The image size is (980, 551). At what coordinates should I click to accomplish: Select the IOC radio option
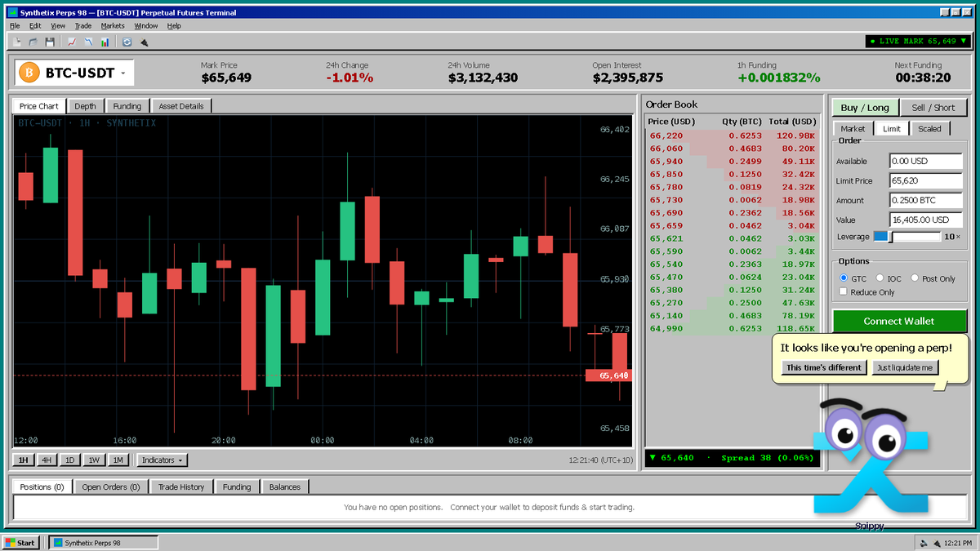[x=880, y=278]
